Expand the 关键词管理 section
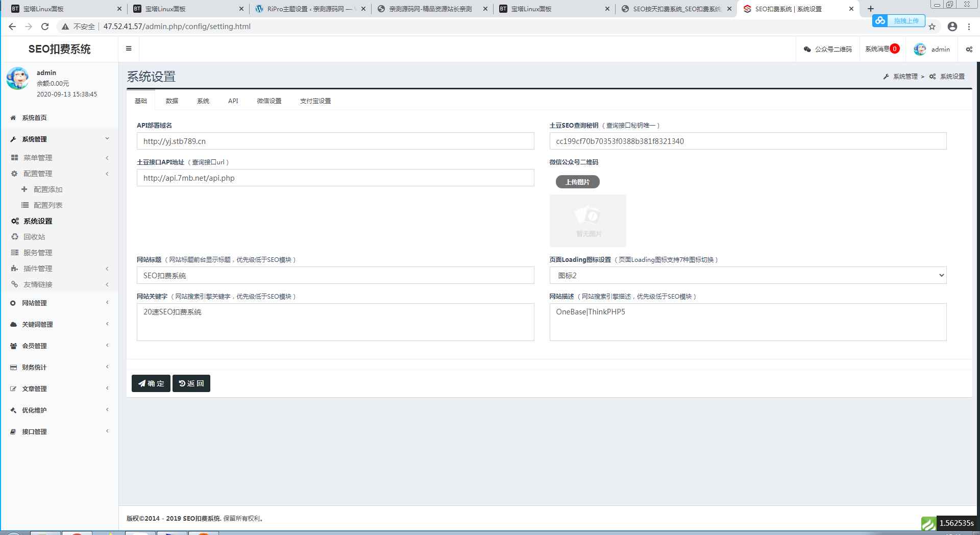 tap(59, 325)
